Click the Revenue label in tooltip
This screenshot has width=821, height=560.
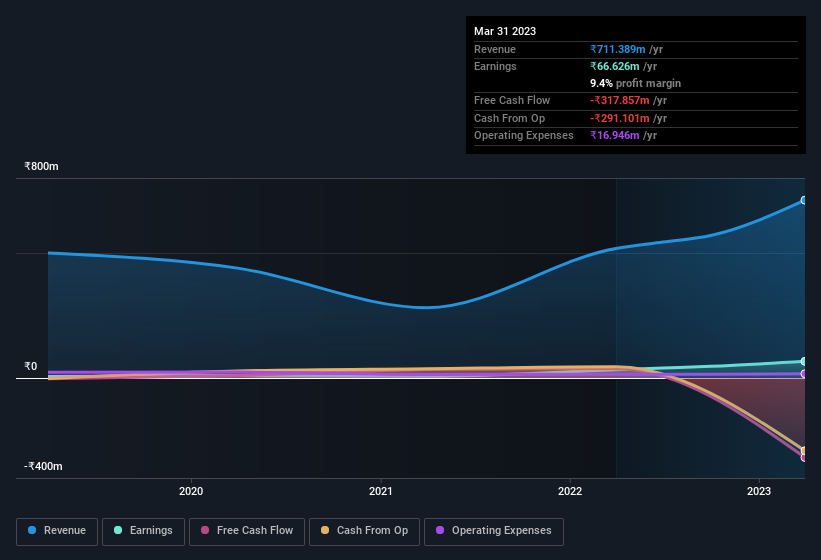pyautogui.click(x=495, y=49)
